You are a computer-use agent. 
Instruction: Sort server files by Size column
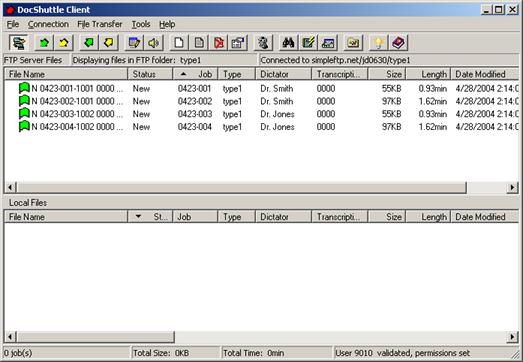(387, 74)
